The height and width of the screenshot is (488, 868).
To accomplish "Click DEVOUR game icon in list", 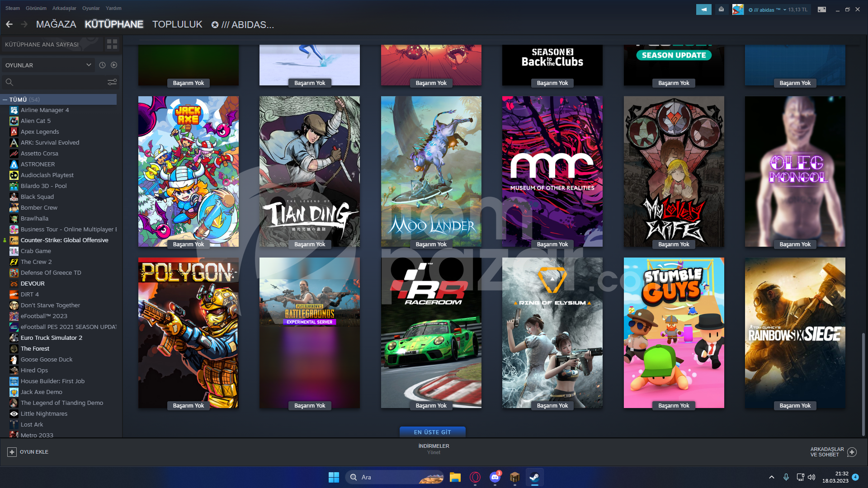I will coord(14,283).
